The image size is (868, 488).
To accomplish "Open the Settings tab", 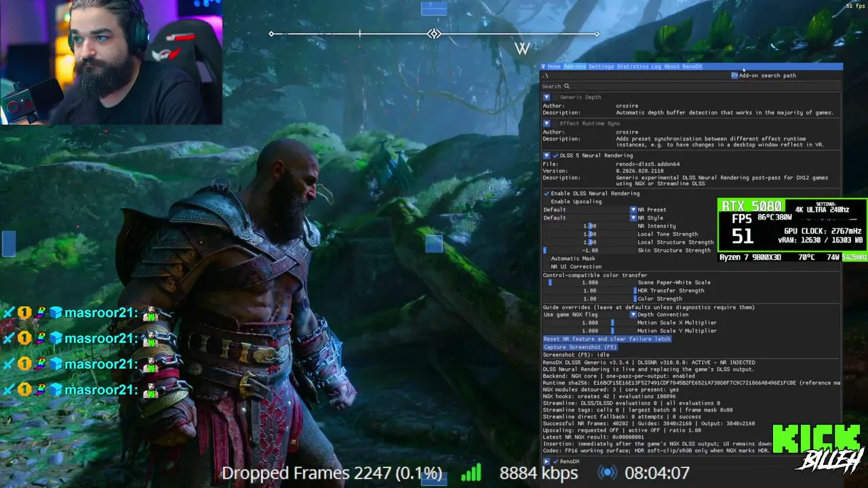I will pyautogui.click(x=601, y=66).
